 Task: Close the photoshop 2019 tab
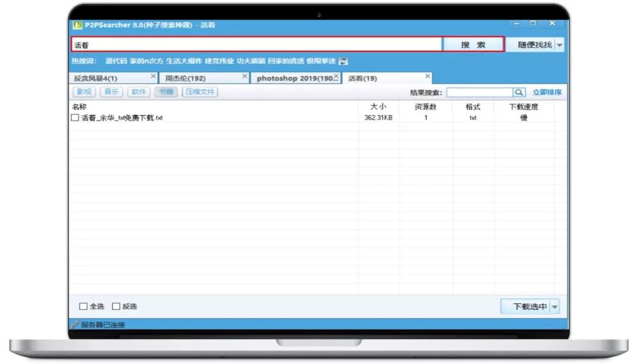(336, 76)
